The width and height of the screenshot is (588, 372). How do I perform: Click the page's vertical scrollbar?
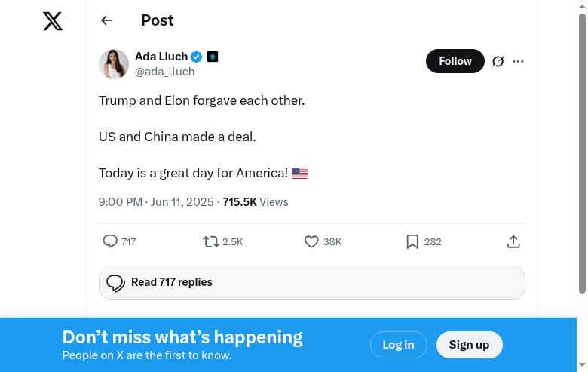(x=582, y=151)
